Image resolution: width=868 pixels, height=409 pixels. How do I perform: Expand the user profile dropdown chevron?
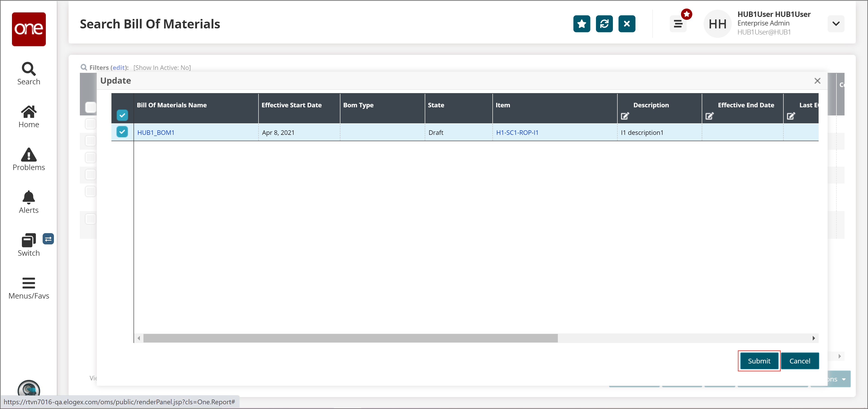coord(836,24)
